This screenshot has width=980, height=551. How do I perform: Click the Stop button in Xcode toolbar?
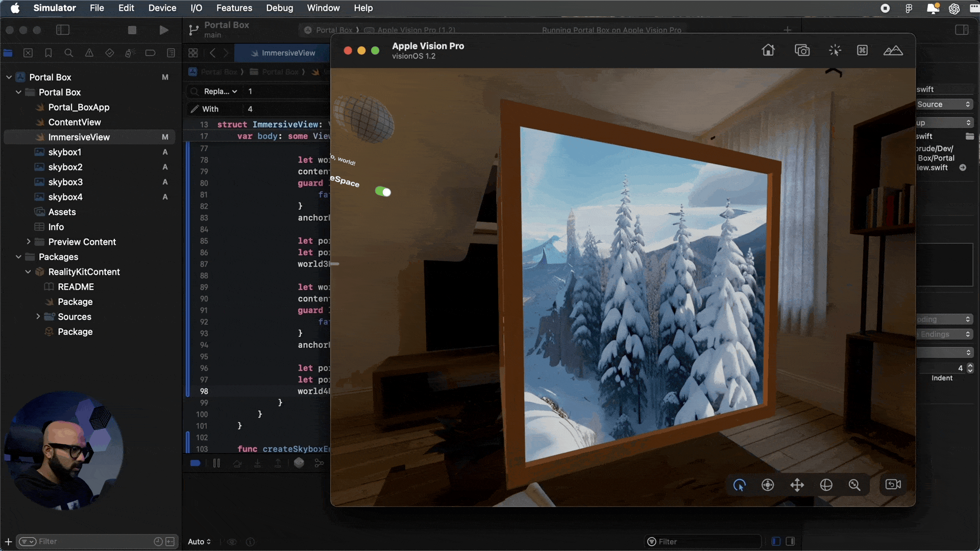tap(132, 30)
